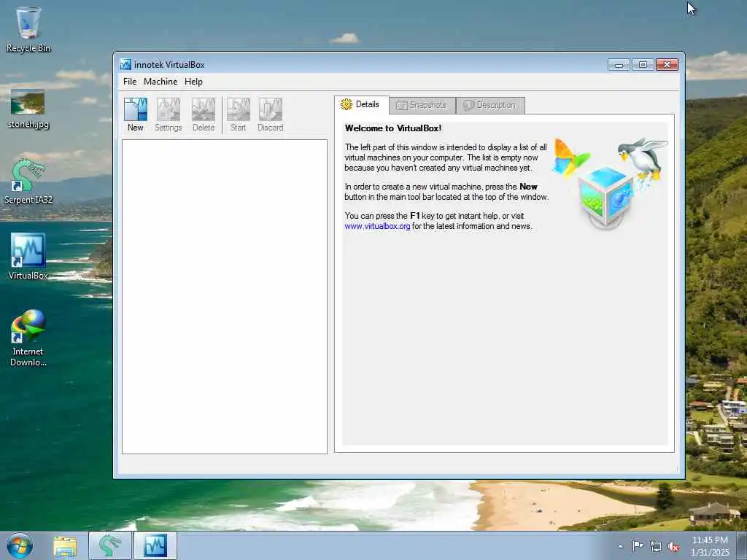Switch to the Snapshots tab
The height and width of the screenshot is (560, 747).
[x=422, y=105]
